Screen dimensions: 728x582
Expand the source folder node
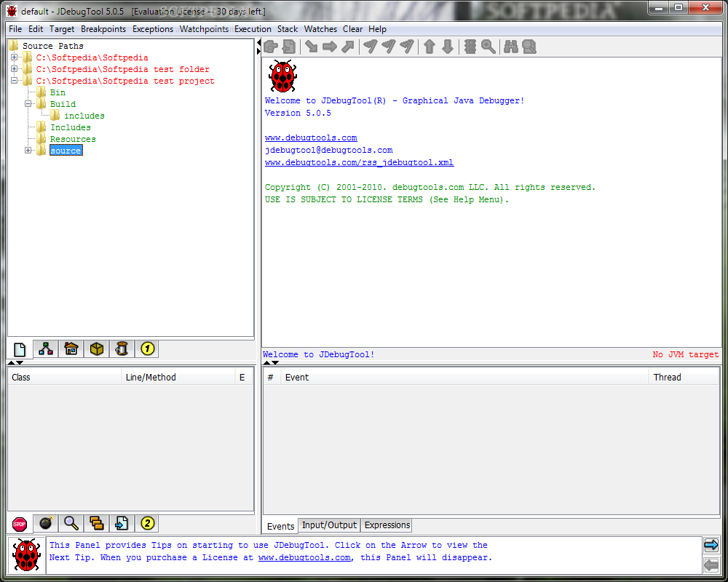click(28, 151)
